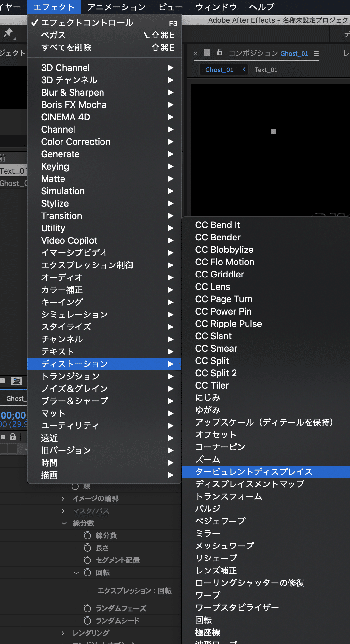Close the Ghost_01 composition panel with the x
The width and height of the screenshot is (350, 644).
point(195,54)
